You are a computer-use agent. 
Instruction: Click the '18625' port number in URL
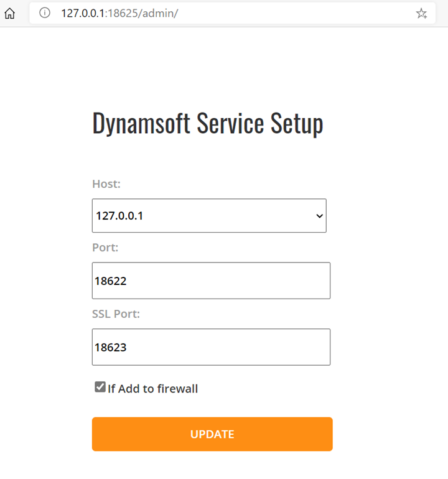[124, 13]
